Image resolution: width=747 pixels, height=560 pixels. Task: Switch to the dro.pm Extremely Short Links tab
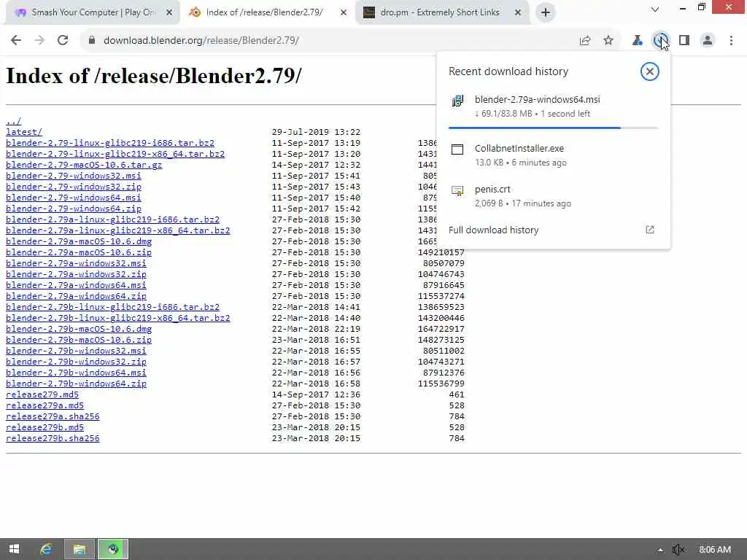point(442,12)
